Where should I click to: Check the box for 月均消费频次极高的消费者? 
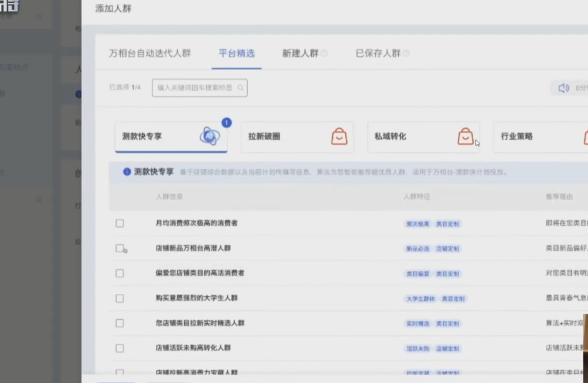click(x=120, y=223)
